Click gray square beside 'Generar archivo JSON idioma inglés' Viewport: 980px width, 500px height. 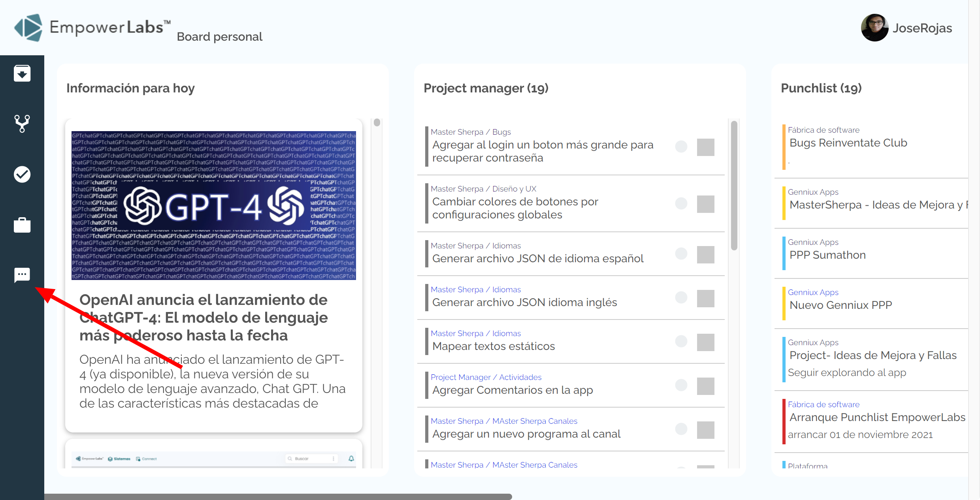coord(706,299)
